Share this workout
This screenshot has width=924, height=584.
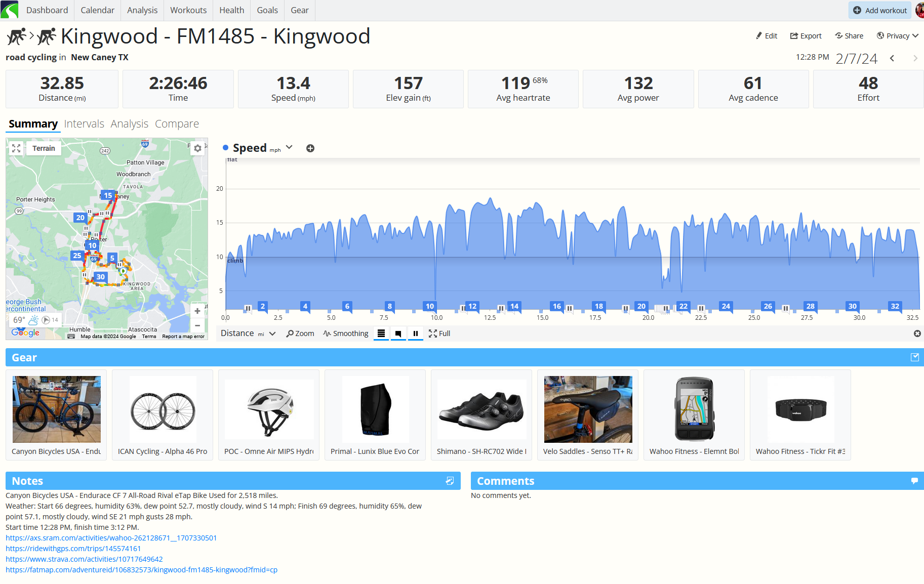849,36
